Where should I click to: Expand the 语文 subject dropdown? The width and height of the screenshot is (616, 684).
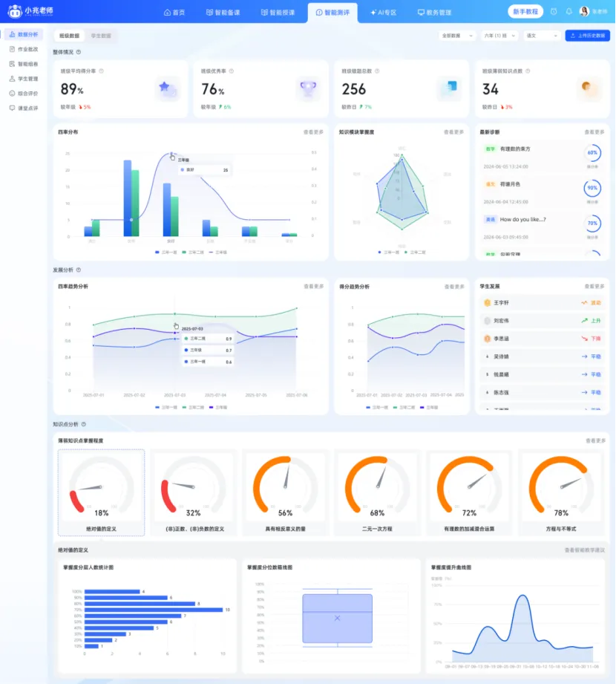click(542, 36)
